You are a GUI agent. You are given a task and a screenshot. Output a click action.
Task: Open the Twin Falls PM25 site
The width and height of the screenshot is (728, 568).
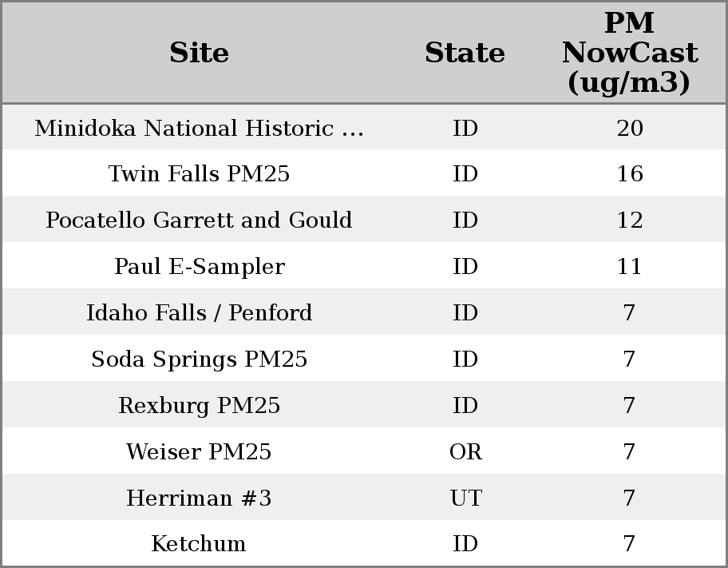pos(199,174)
